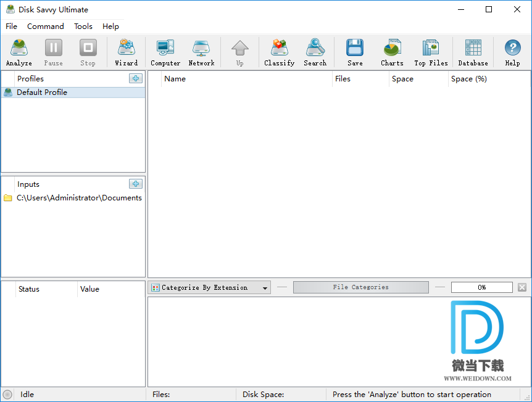Sort results by the Files column header

[x=360, y=79]
